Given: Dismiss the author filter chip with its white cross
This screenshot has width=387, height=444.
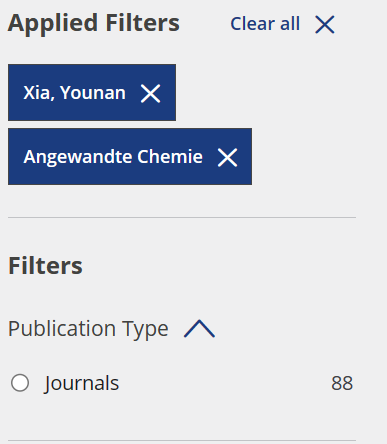Looking at the screenshot, I should (x=151, y=93).
